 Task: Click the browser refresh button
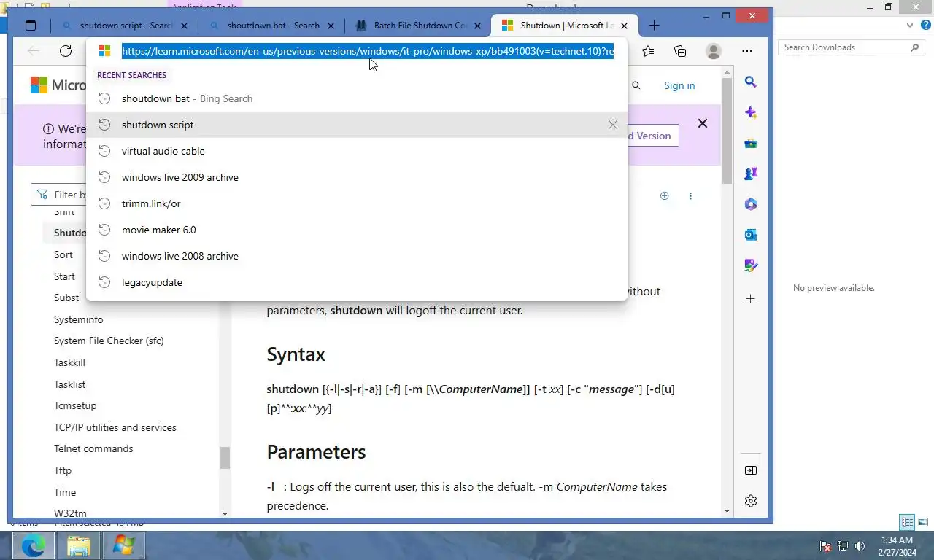tap(66, 51)
